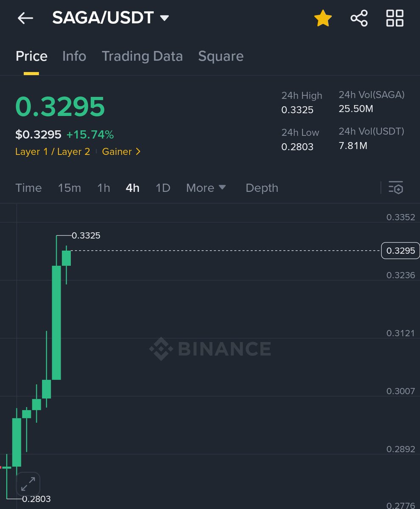
Task: Click the 0.3295 current price tag on axis
Action: click(400, 251)
